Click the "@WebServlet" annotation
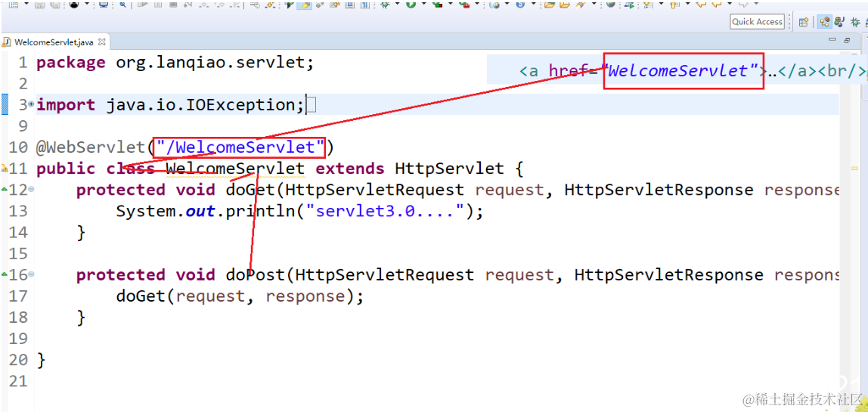Viewport: 868px width, 412px height. pyautogui.click(x=91, y=147)
